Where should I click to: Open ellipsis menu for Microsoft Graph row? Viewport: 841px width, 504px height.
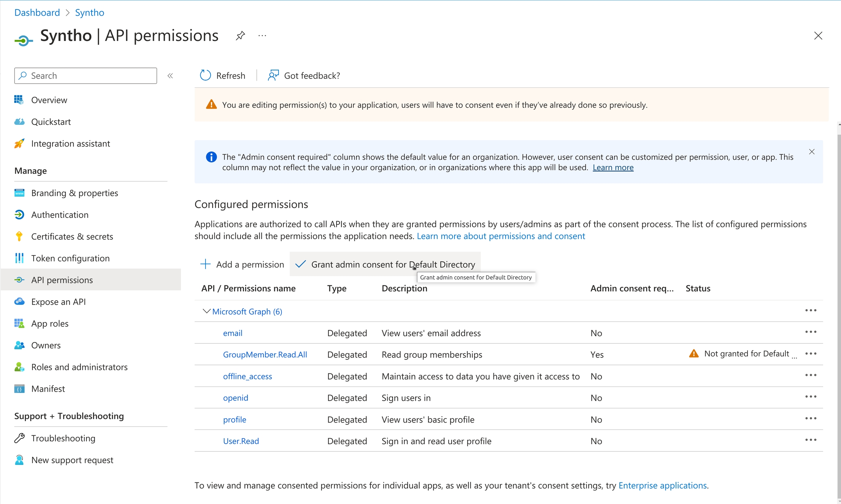[811, 311]
